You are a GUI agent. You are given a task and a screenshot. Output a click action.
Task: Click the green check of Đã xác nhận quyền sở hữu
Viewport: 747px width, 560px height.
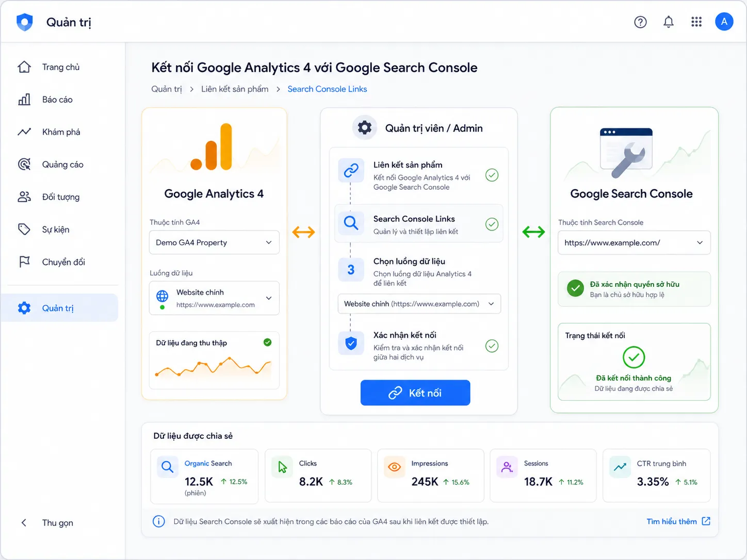[x=575, y=288]
